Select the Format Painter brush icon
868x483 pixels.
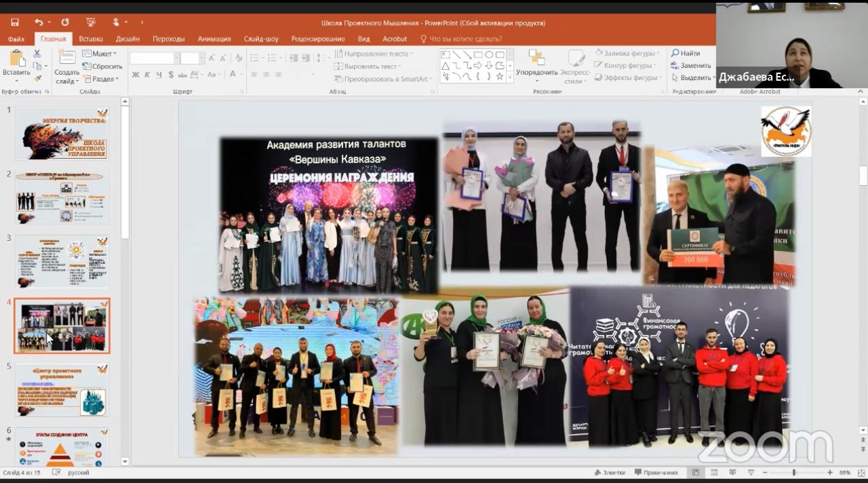pyautogui.click(x=37, y=79)
